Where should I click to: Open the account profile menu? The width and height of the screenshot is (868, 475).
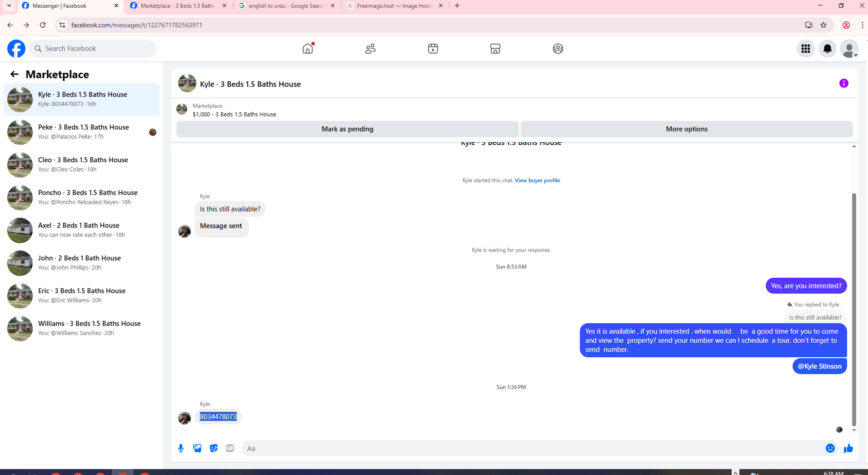849,49
